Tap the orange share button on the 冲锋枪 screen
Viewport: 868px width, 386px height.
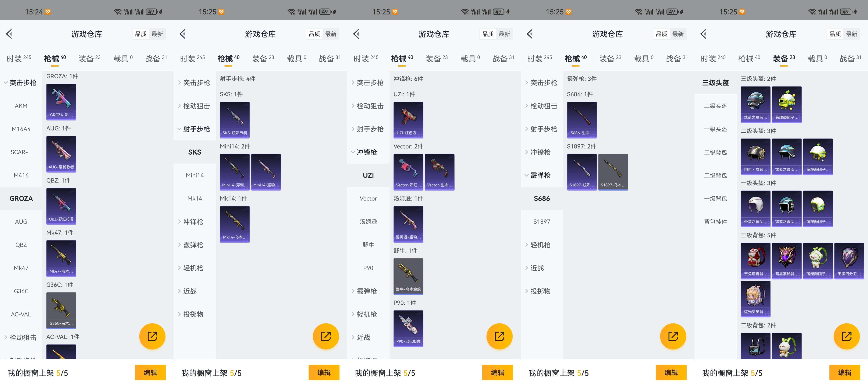499,336
